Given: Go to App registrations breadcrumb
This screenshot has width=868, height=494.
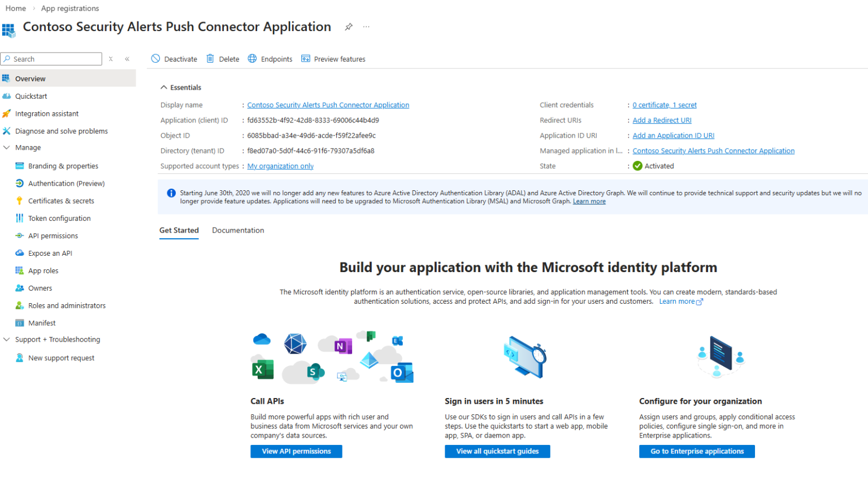Looking at the screenshot, I should click(70, 8).
